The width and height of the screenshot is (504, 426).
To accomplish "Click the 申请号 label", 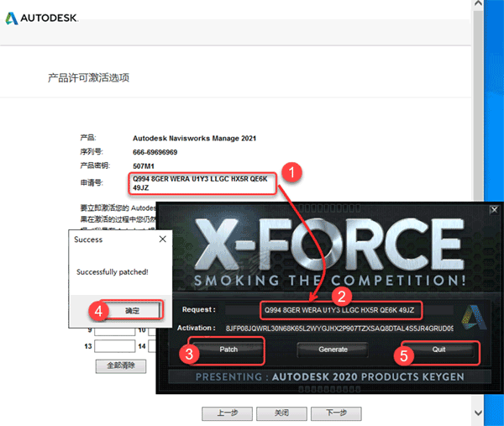I will tap(92, 182).
